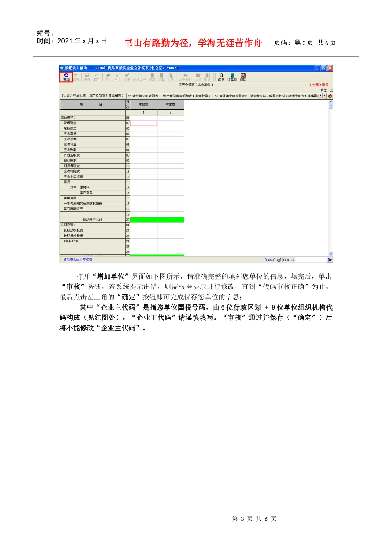Click the 退出 (Exit) toolbar icon

(243, 77)
